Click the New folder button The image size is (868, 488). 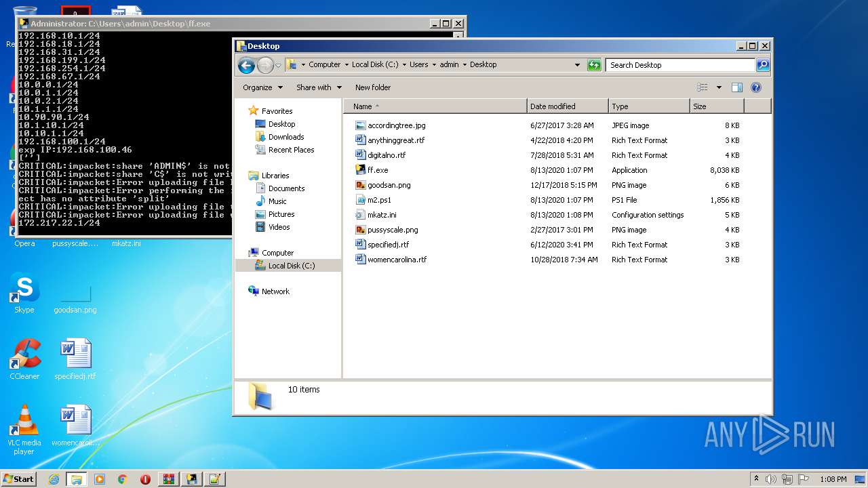373,87
